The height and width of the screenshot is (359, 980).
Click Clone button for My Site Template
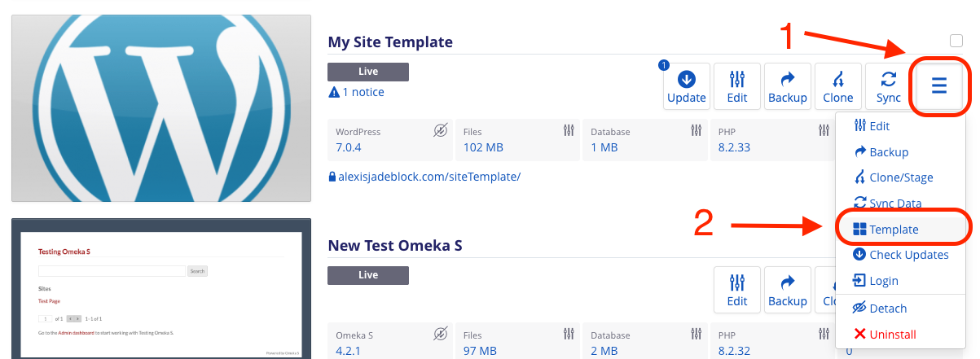point(838,86)
